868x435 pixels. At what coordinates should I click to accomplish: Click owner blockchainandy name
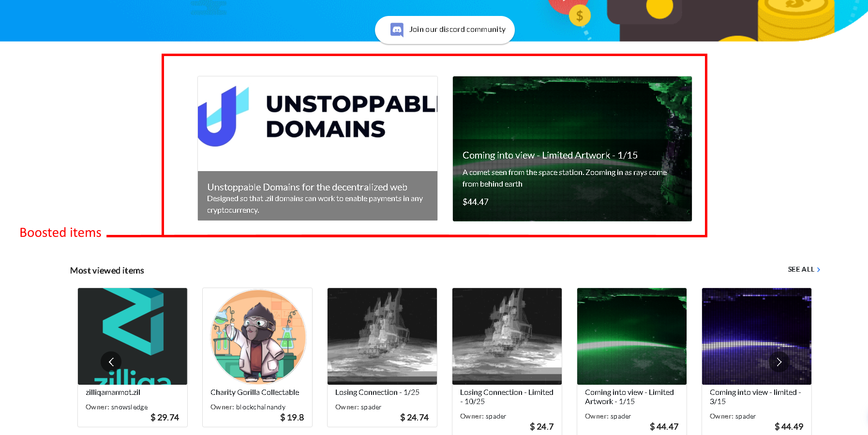tap(261, 407)
